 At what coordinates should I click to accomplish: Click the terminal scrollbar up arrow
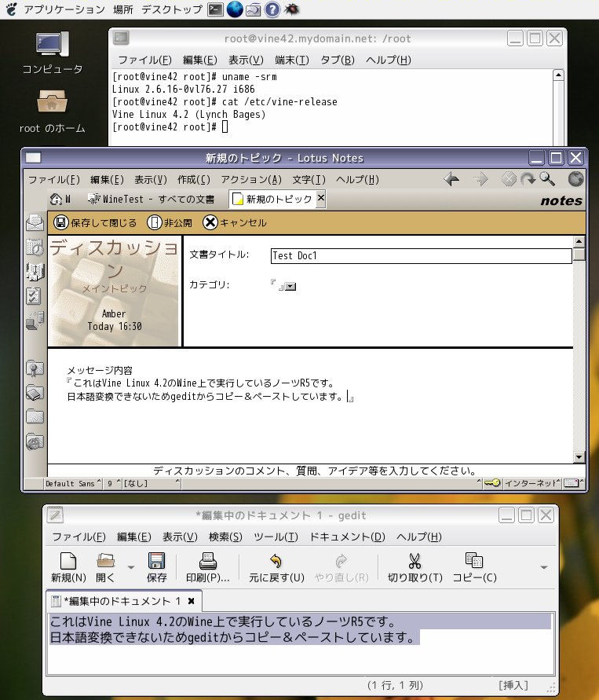[558, 75]
